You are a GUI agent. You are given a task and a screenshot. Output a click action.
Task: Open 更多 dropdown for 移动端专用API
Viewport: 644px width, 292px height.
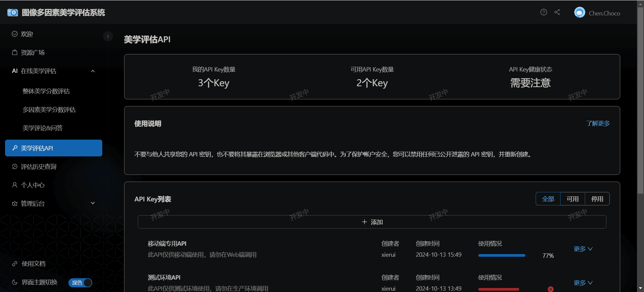click(x=583, y=249)
